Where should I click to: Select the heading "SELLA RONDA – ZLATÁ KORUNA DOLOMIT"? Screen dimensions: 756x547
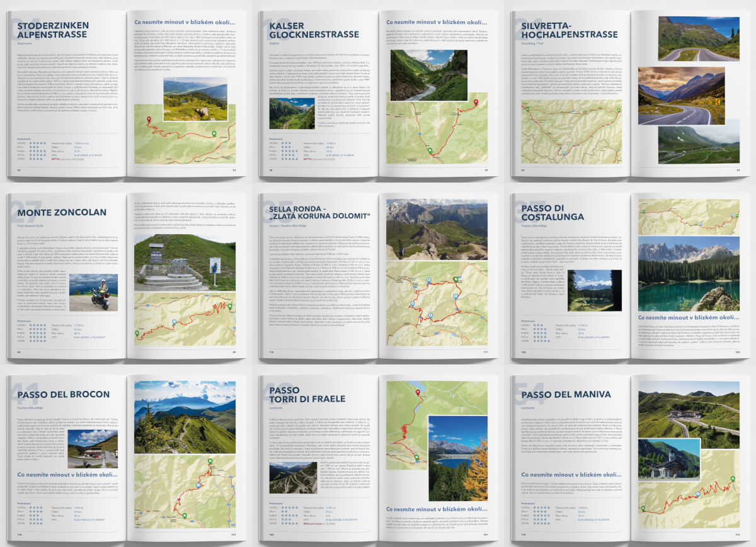point(319,213)
